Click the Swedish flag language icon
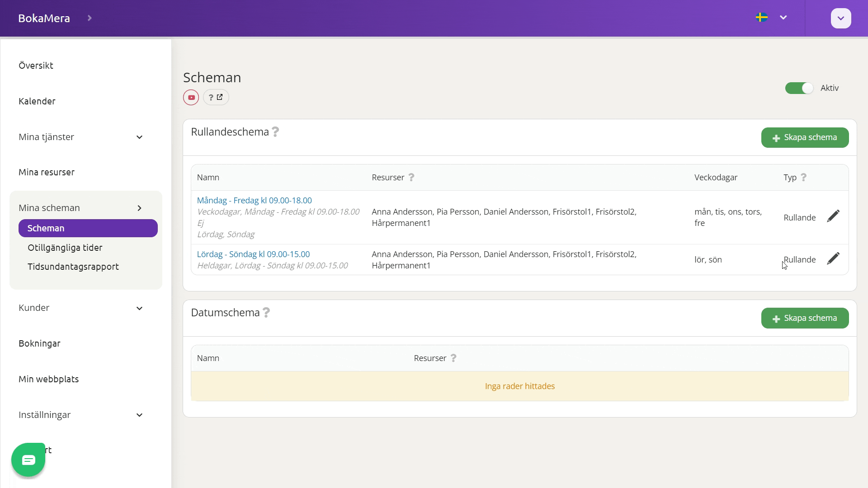 pyautogui.click(x=762, y=18)
